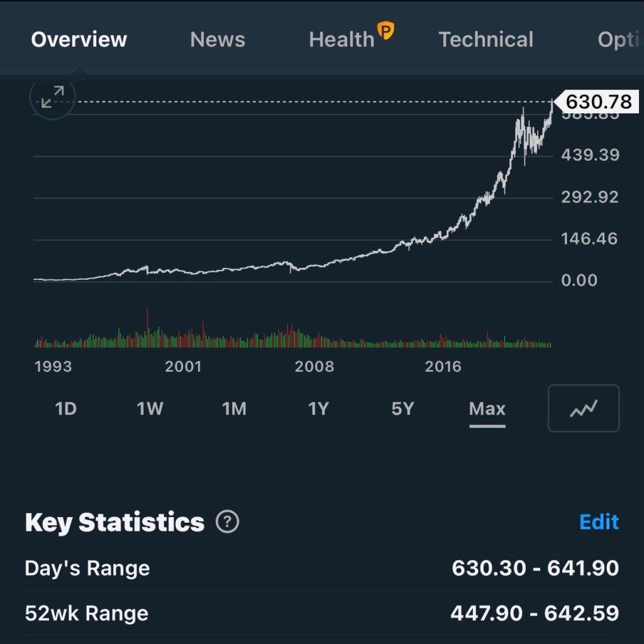
Task: Pick the 5Y time range
Action: coord(402,409)
